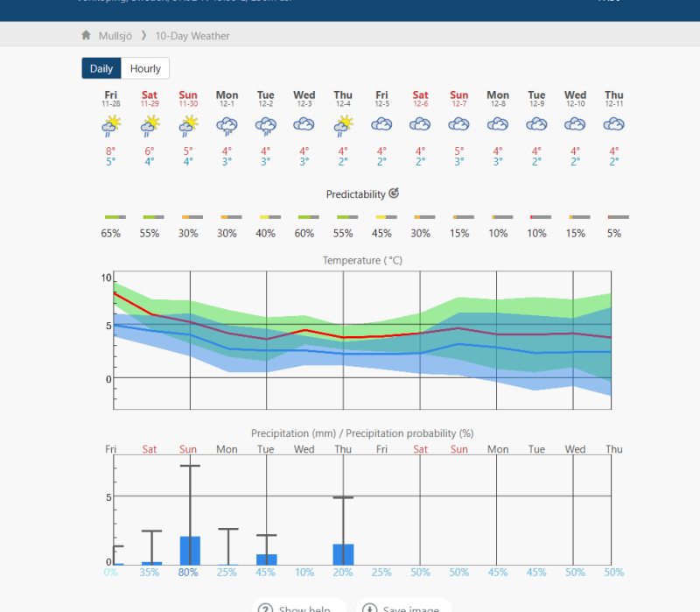The width and height of the screenshot is (700, 612).
Task: Open the Mullsjö breadcrumb link
Action: point(115,36)
